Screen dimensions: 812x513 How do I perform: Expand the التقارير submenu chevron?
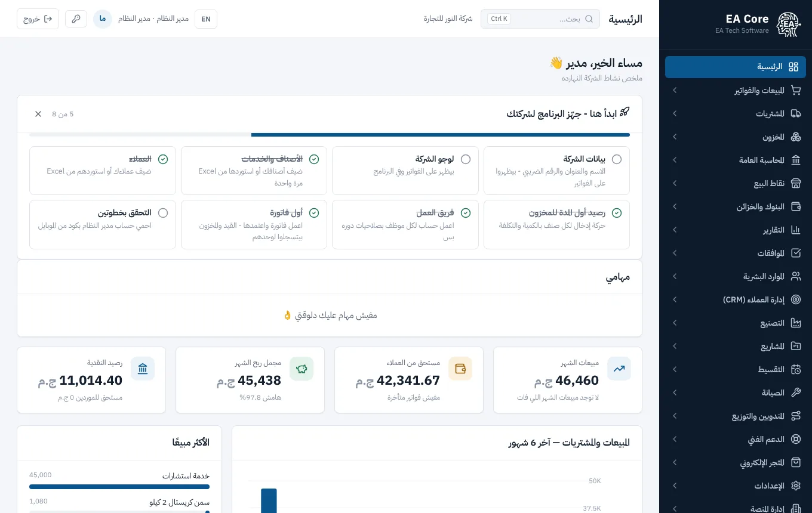tap(675, 230)
